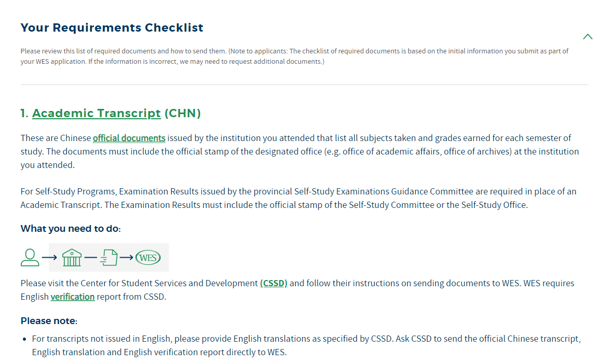Collapse the Your Requirements Checklist section

tap(587, 36)
